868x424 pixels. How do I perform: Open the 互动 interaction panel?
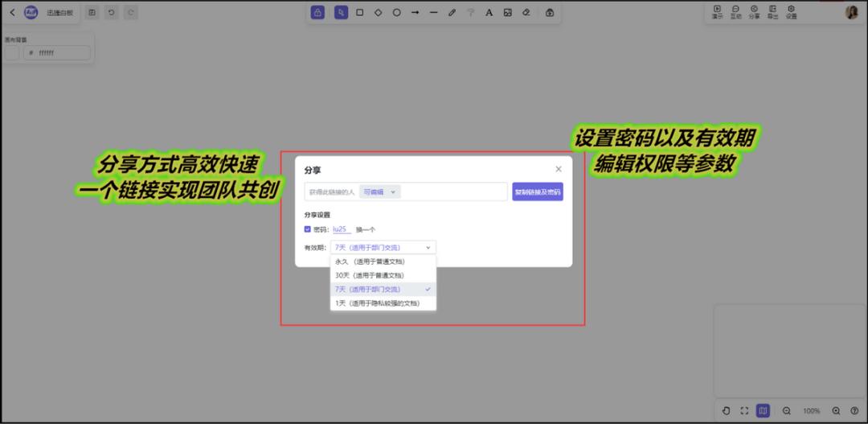[735, 12]
